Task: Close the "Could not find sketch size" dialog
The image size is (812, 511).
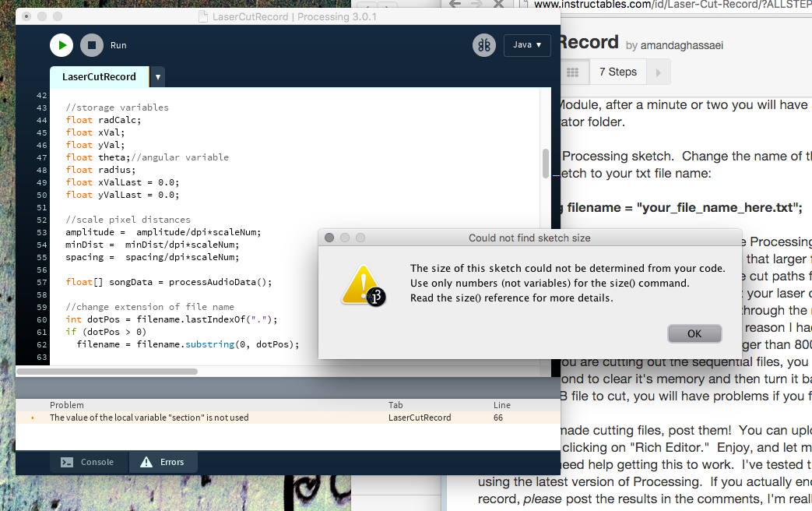Action: [329, 238]
